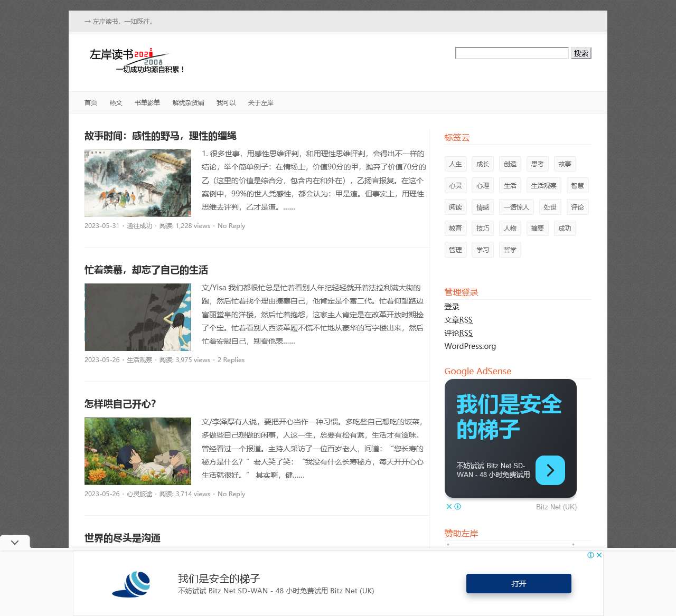The width and height of the screenshot is (676, 616).
Task: Open the 热文 menu item
Action: (116, 102)
